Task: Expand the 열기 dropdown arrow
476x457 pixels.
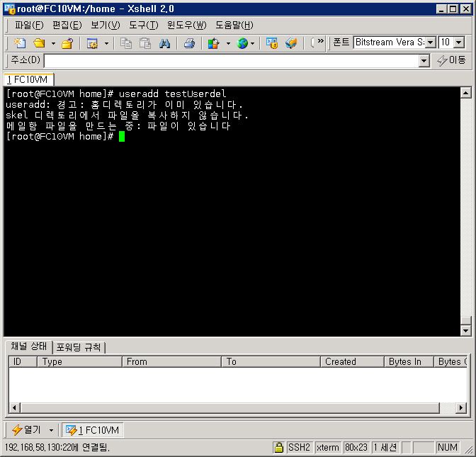Action: [x=51, y=430]
